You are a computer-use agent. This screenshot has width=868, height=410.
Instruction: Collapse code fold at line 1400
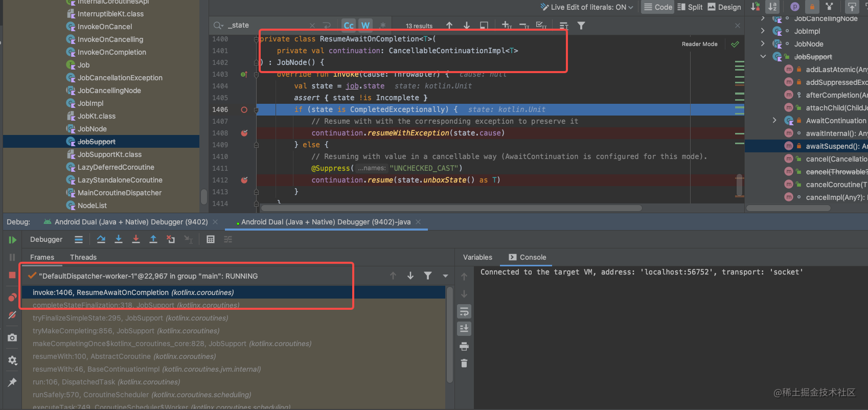(x=256, y=39)
